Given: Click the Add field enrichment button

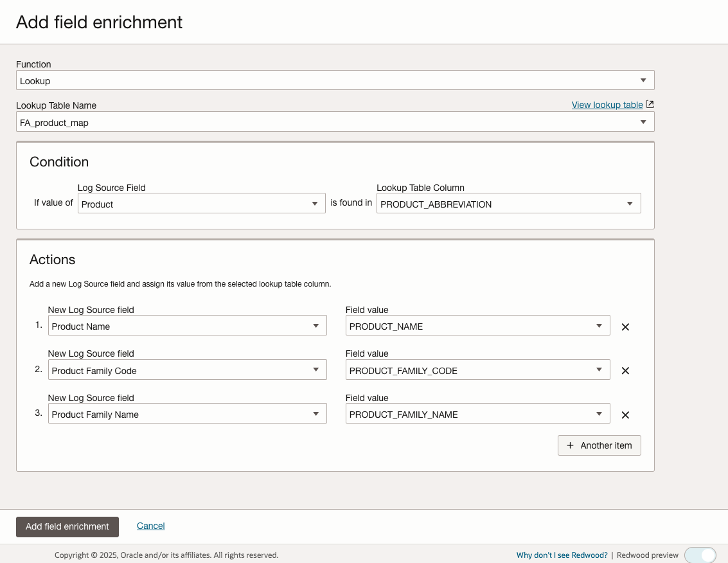Looking at the screenshot, I should pos(67,526).
